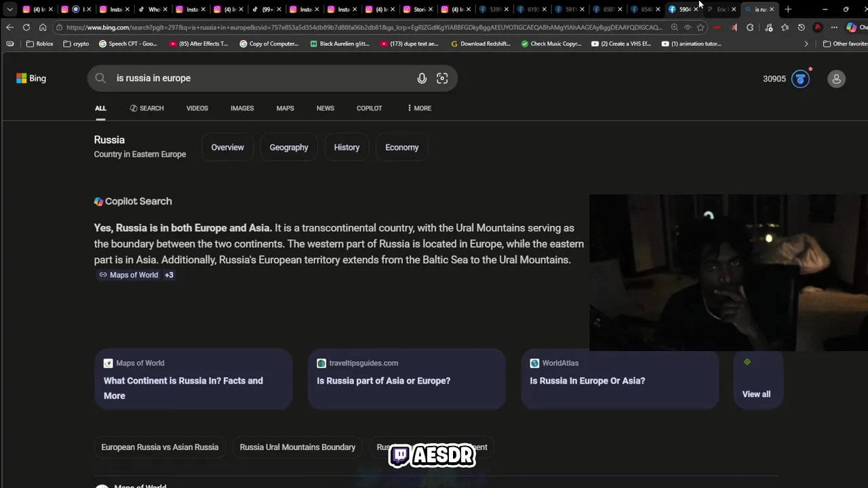Click the browser address bar URL
The width and height of the screenshot is (868, 488).
[364, 27]
